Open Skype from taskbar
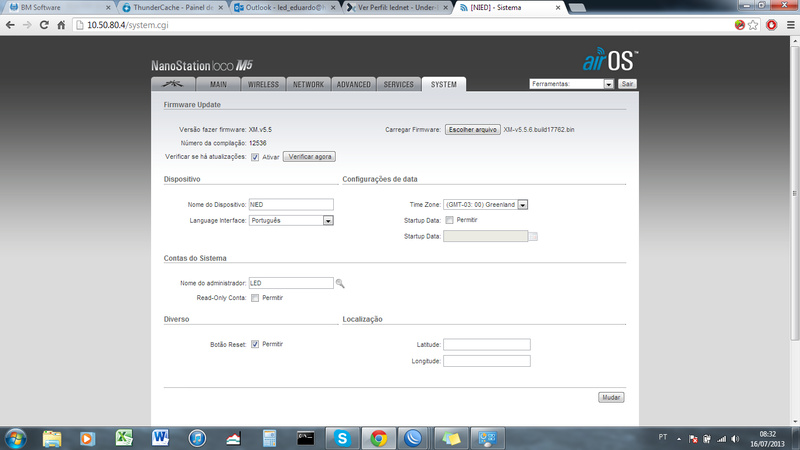This screenshot has height=450, width=800. point(342,438)
